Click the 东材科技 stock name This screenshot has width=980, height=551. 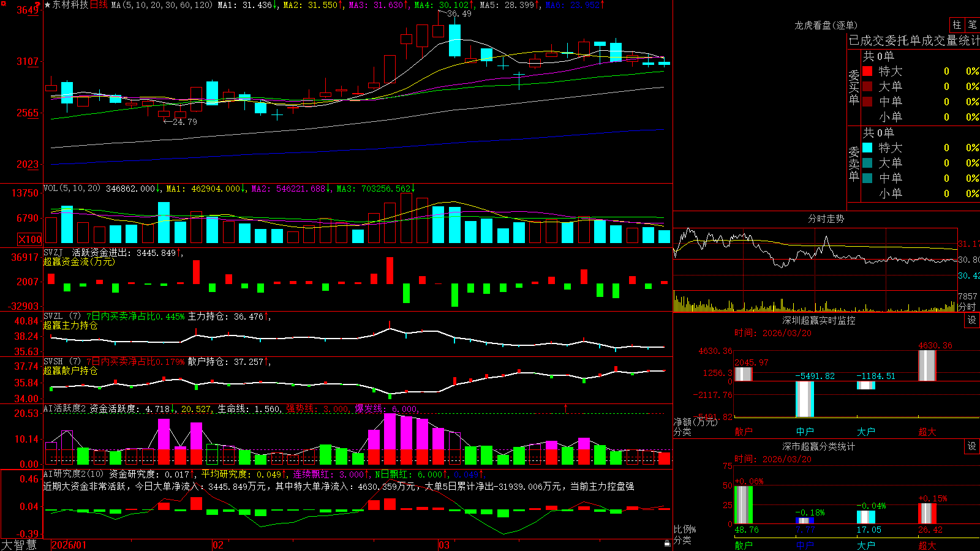pos(70,5)
